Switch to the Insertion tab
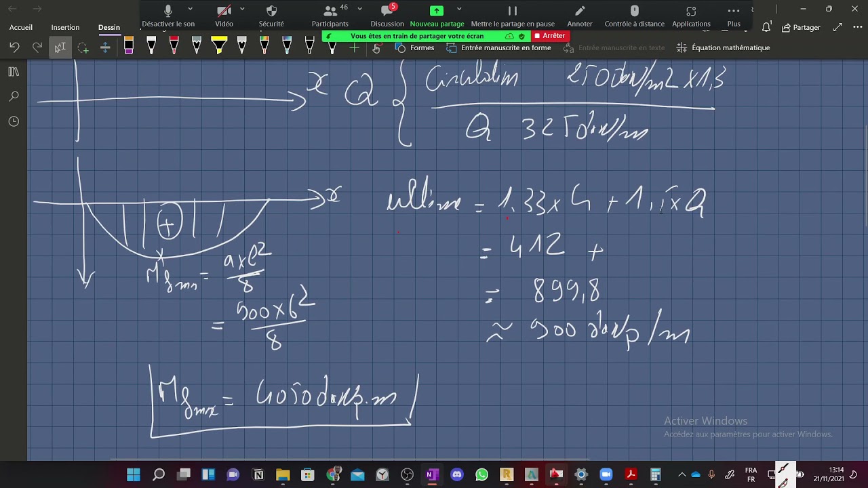 click(65, 27)
